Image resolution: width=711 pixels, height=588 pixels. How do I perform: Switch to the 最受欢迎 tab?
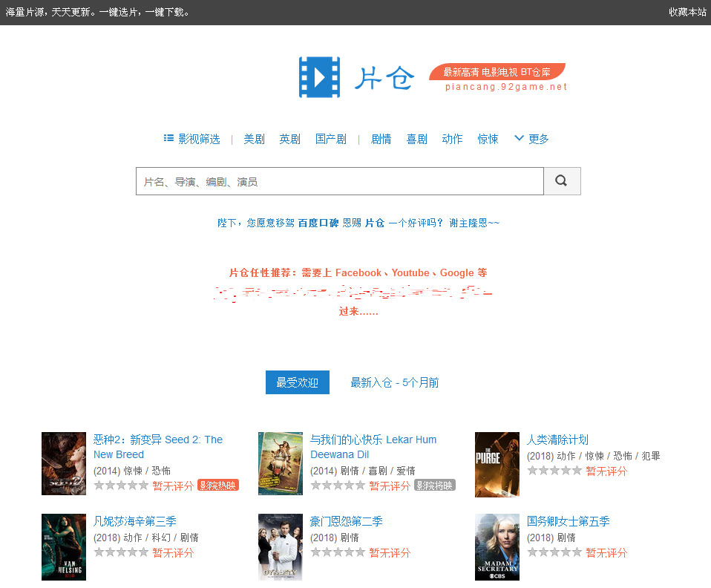pyautogui.click(x=298, y=382)
